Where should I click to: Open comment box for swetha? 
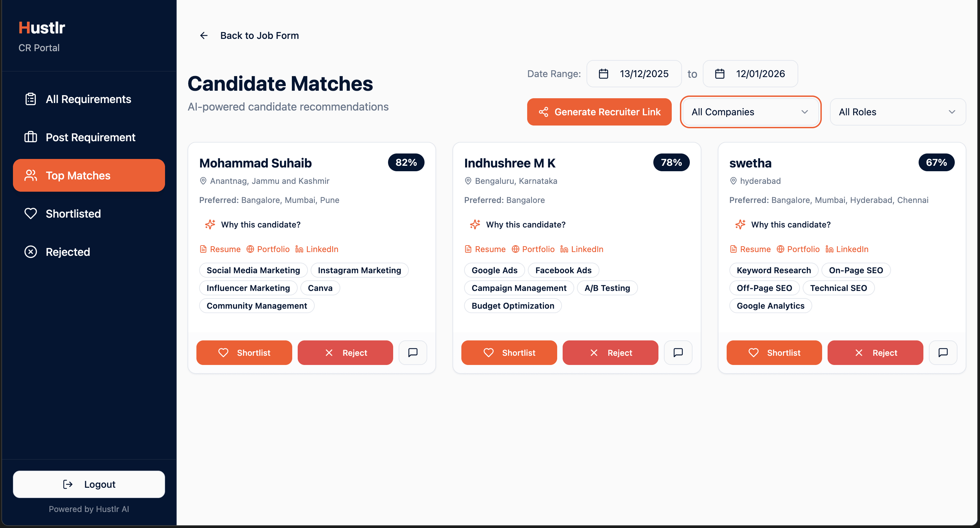click(943, 352)
